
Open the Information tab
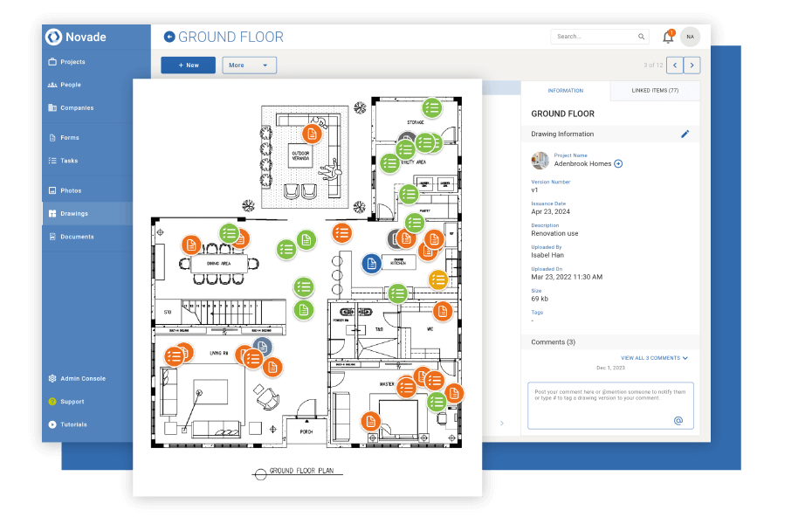tap(566, 90)
